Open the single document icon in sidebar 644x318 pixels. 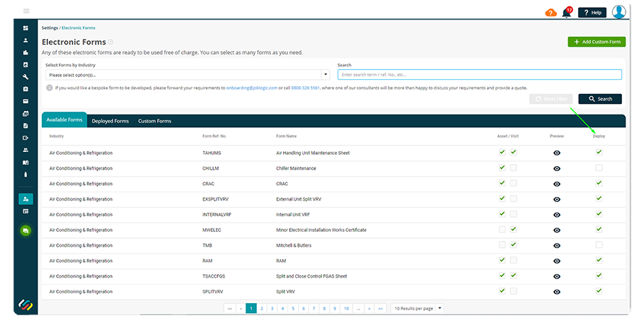tap(25, 126)
